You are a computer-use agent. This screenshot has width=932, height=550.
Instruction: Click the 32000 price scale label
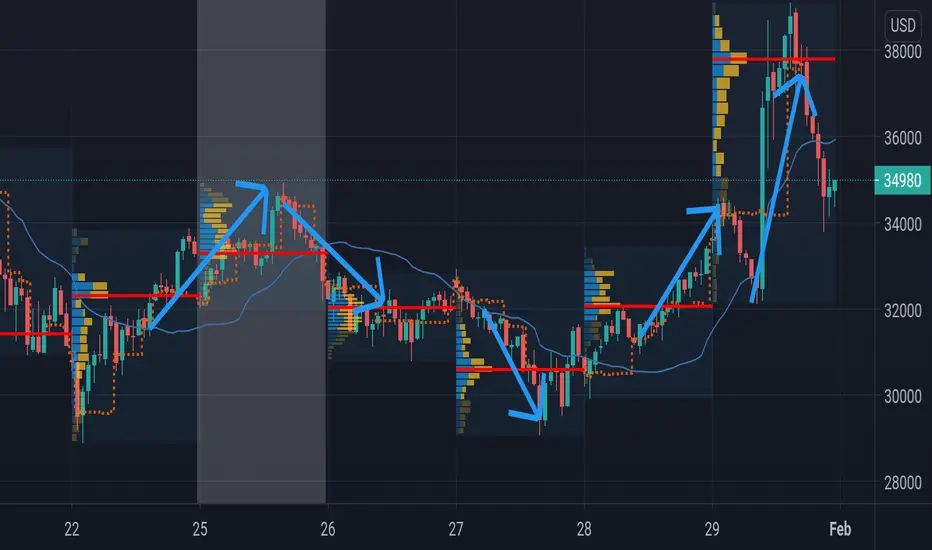click(902, 310)
